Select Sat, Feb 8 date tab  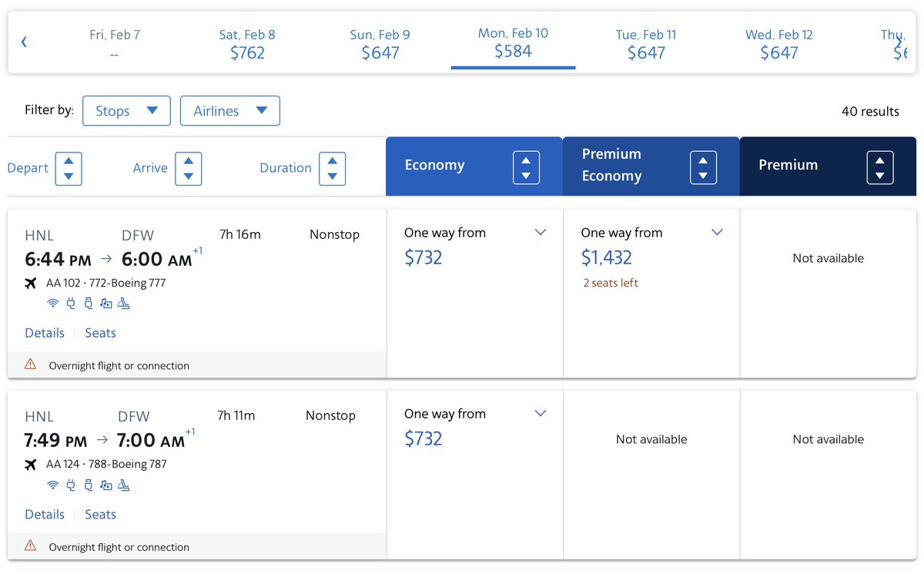[x=247, y=44]
